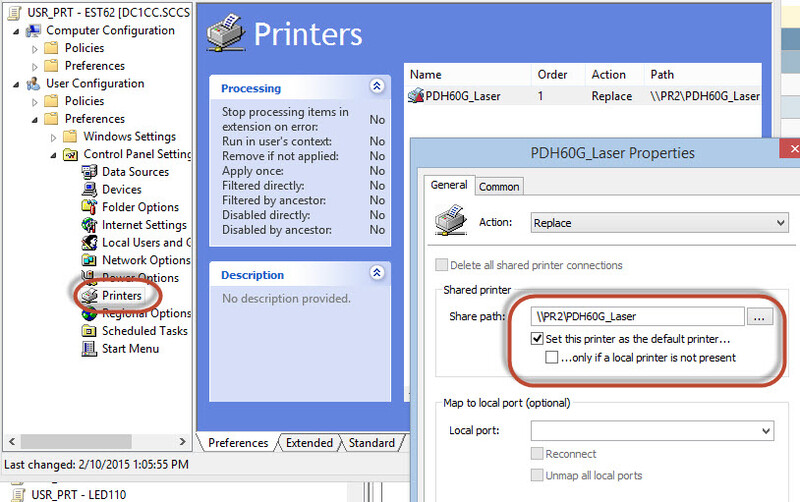Click the PDH60G_Laser printer item icon
Image resolution: width=800 pixels, height=502 pixels.
[416, 95]
